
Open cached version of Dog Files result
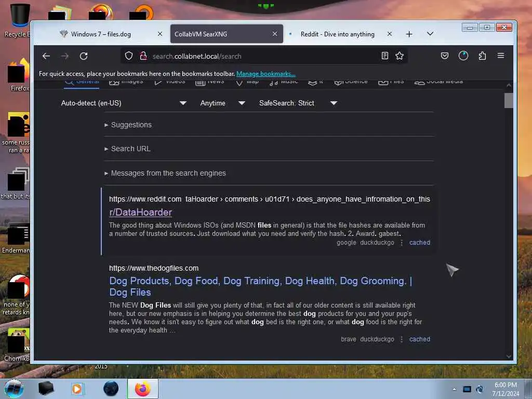[x=420, y=339]
